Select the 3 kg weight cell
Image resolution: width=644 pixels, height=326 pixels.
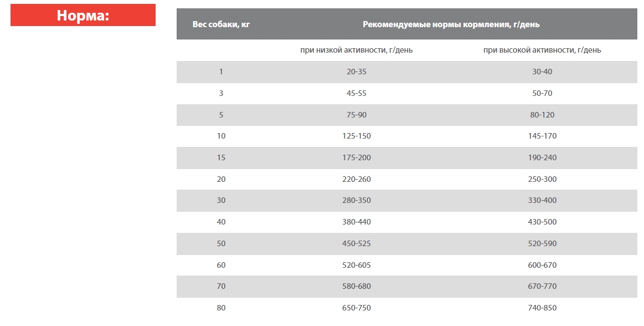[221, 93]
